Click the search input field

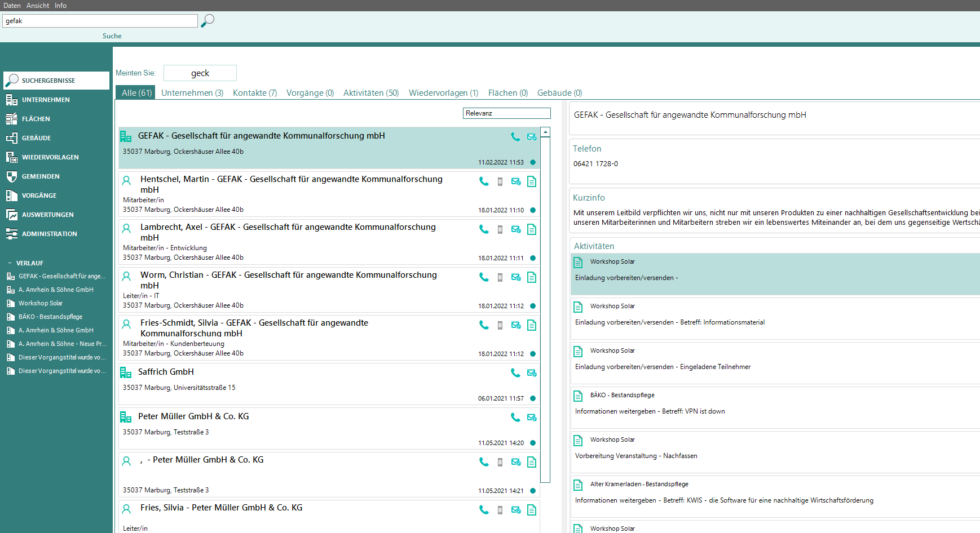pos(100,21)
